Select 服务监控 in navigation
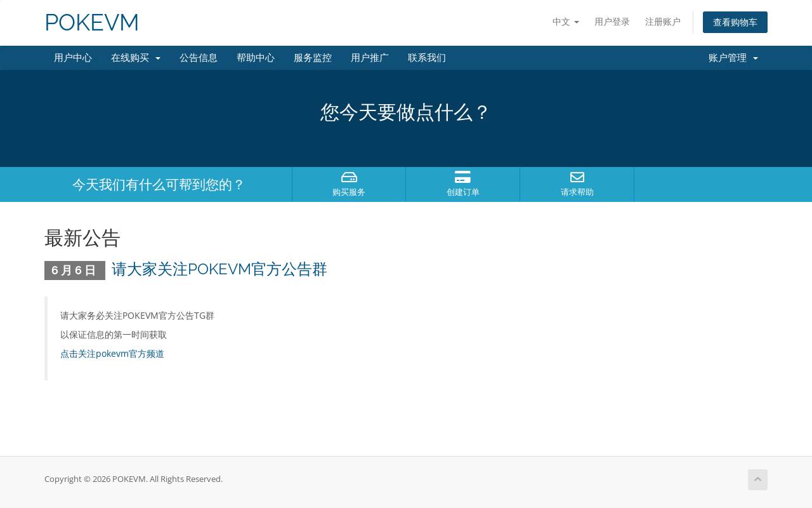Screen dimensions: 812x508 pos(313,58)
